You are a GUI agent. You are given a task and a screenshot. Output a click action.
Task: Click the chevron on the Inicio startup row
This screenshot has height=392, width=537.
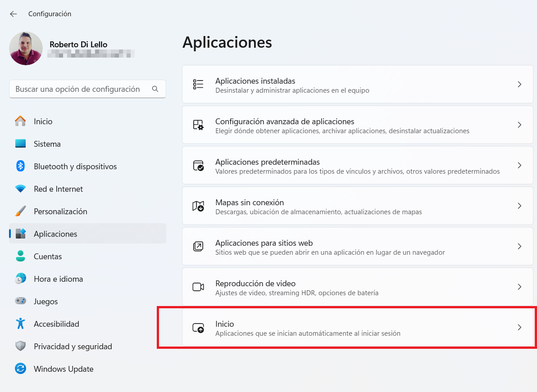[519, 328]
